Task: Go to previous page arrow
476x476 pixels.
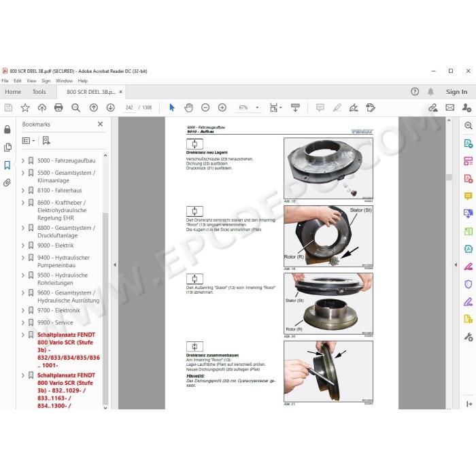Action: [94, 107]
